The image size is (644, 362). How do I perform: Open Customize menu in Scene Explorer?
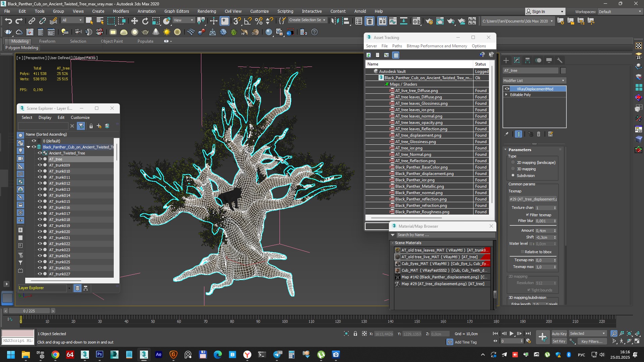(80, 118)
